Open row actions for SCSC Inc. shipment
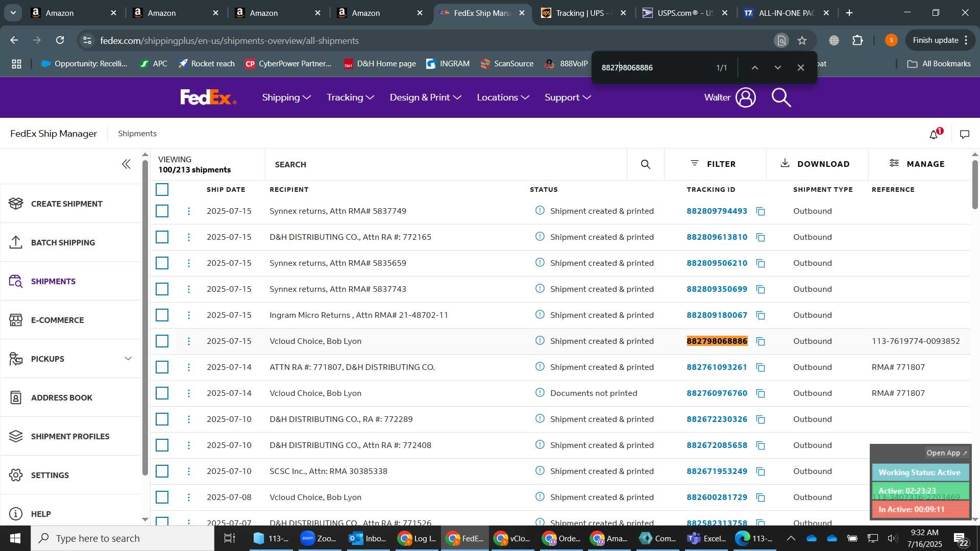This screenshot has width=980, height=551. pyautogui.click(x=189, y=471)
